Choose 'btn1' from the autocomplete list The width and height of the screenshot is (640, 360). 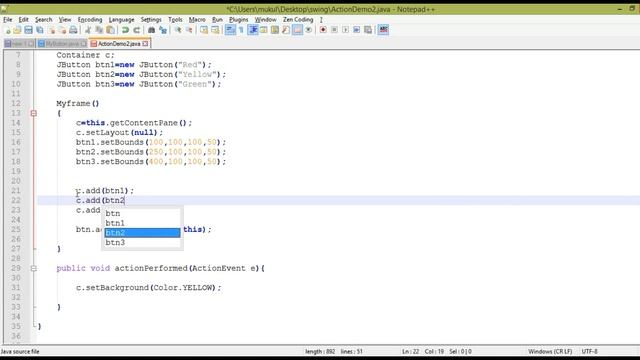click(x=142, y=223)
